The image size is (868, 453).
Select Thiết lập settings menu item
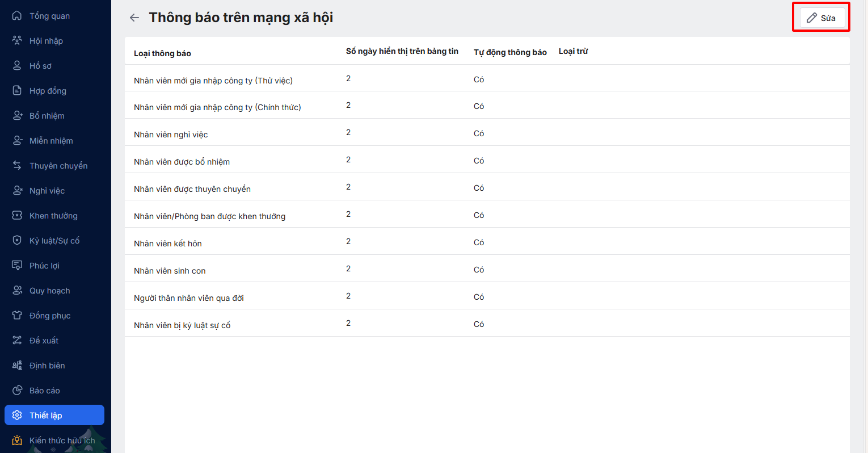coord(54,415)
